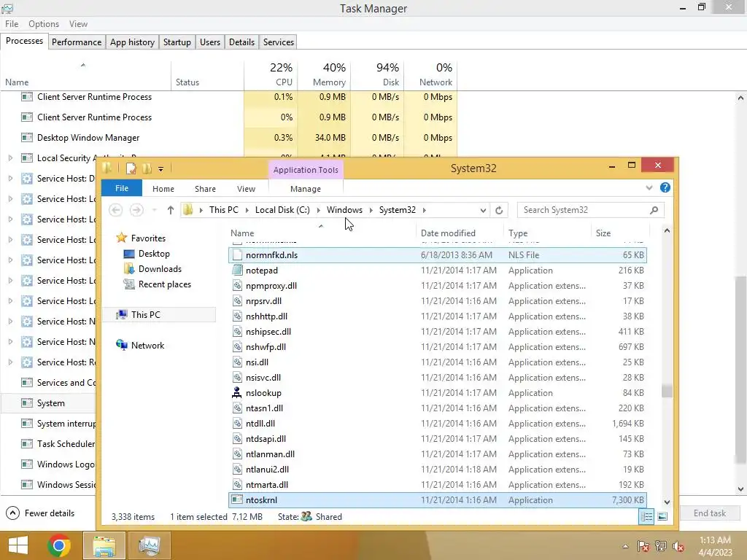Sort by CPU column header
Screen dimensions: 747x560
[271, 75]
